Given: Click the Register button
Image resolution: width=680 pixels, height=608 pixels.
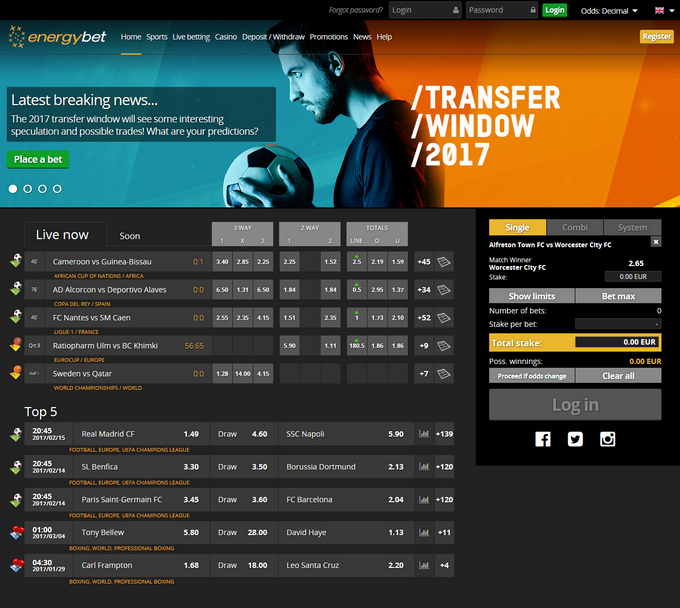Looking at the screenshot, I should [657, 36].
